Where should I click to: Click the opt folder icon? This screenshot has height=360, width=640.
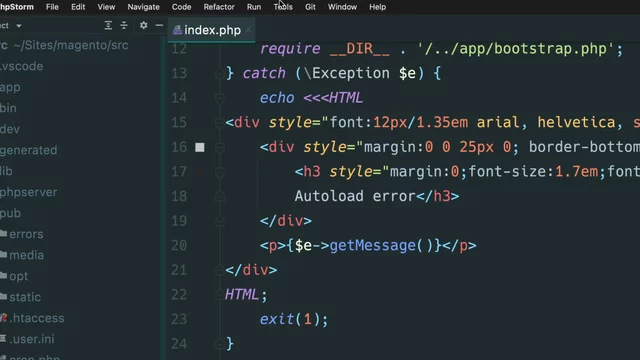pyautogui.click(x=4, y=276)
